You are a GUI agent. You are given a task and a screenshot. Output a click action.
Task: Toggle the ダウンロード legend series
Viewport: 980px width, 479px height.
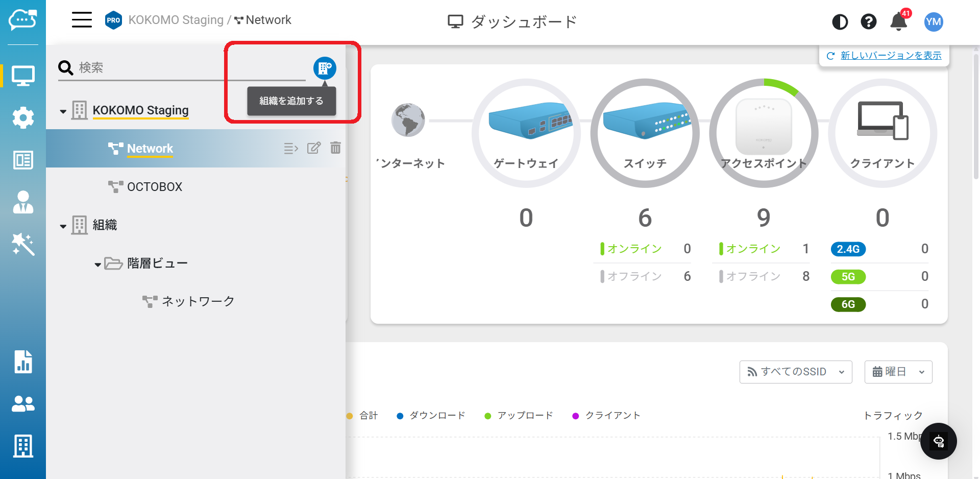tap(431, 416)
